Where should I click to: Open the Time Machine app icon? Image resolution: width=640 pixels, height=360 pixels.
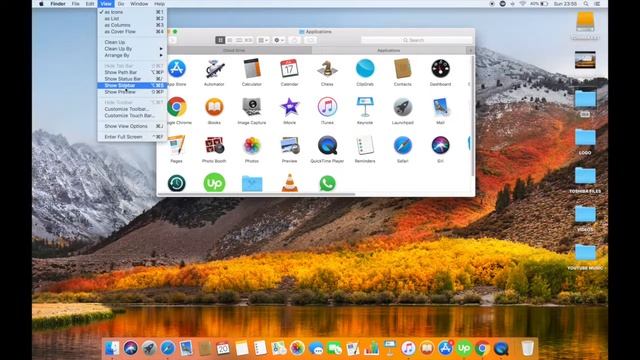click(x=176, y=183)
